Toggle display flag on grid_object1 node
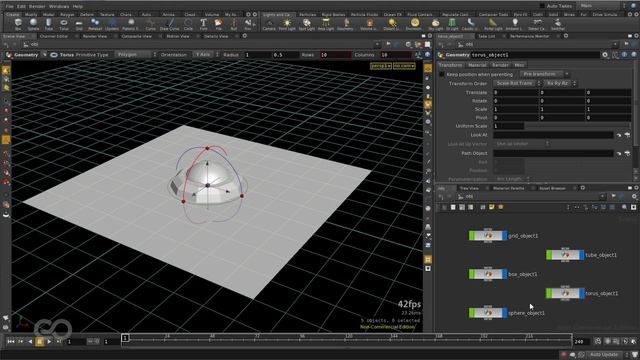The width and height of the screenshot is (640, 360). point(504,236)
